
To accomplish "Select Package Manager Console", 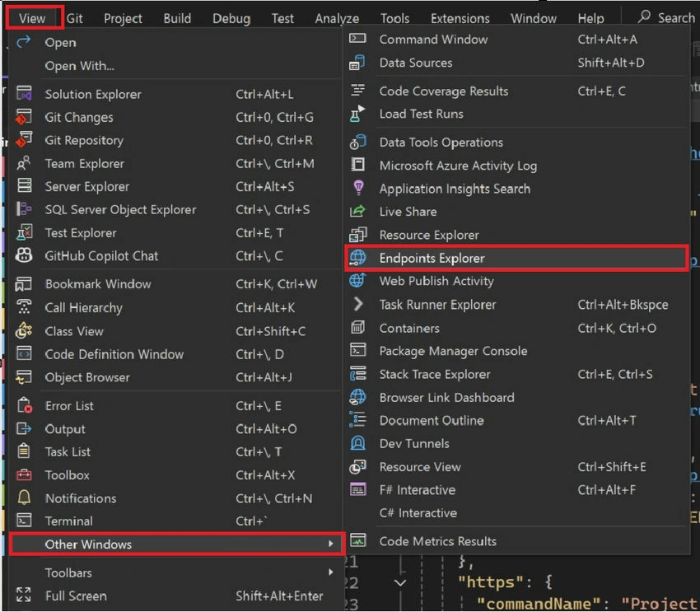I will point(516,351).
